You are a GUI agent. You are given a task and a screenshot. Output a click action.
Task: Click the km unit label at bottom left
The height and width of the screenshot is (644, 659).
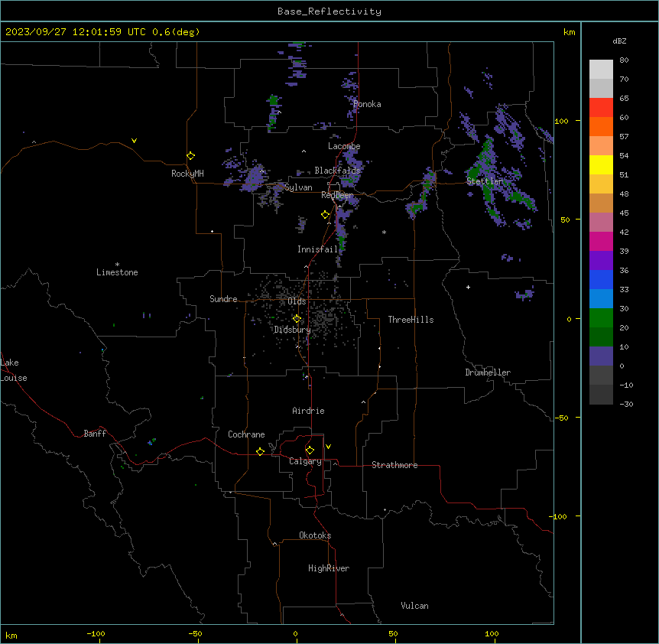[x=11, y=636]
